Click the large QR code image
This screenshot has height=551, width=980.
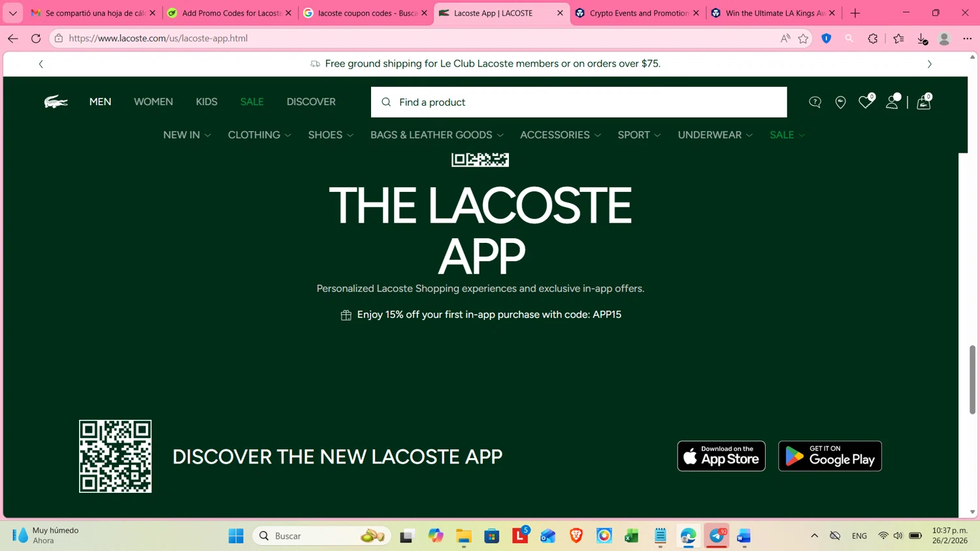click(116, 456)
